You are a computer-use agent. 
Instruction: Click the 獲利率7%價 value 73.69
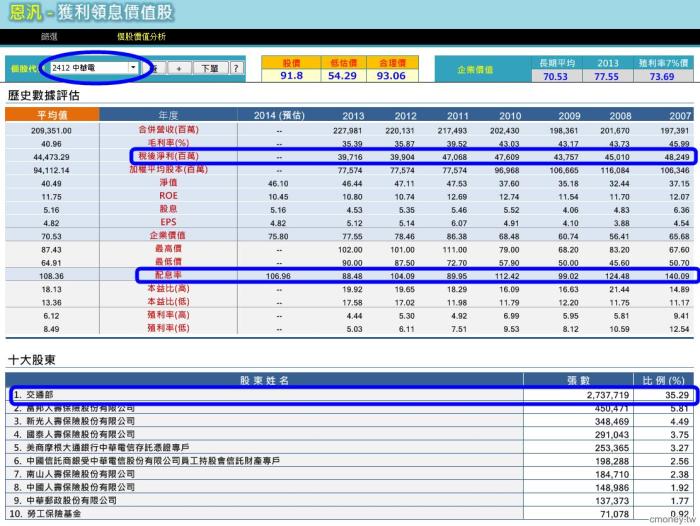(x=662, y=76)
